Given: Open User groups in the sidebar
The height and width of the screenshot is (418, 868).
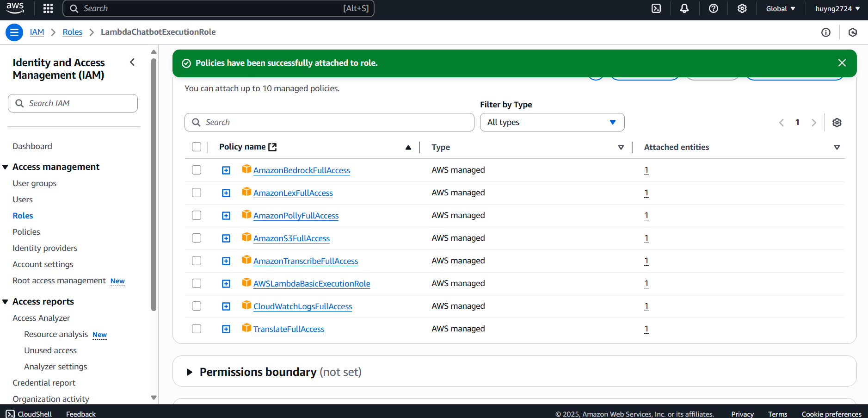Looking at the screenshot, I should point(35,183).
